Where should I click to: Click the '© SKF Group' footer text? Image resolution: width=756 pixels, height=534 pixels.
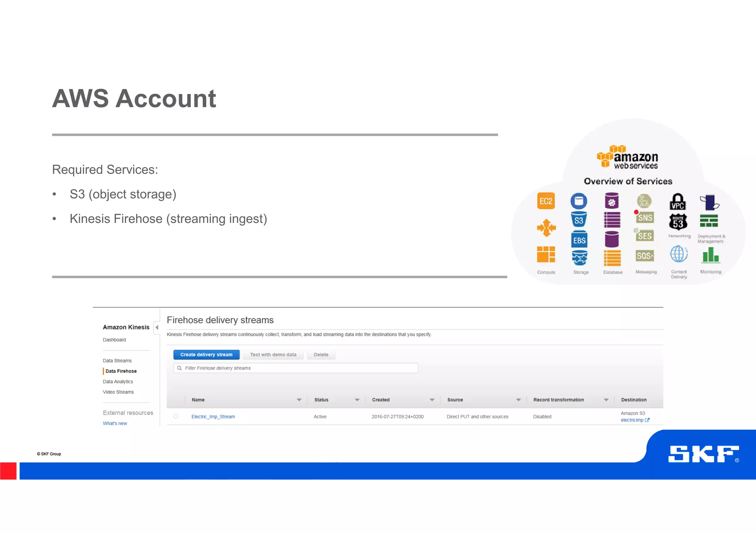[49, 454]
